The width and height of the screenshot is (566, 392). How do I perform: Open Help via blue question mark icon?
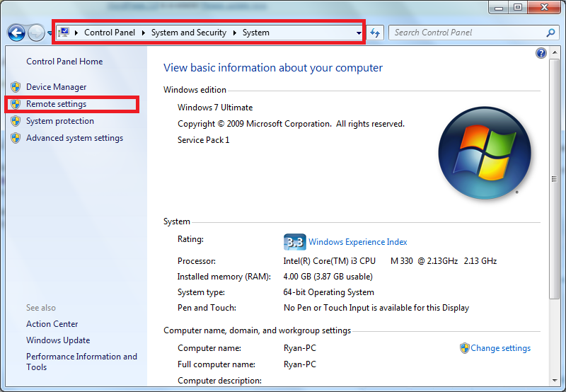tap(541, 53)
